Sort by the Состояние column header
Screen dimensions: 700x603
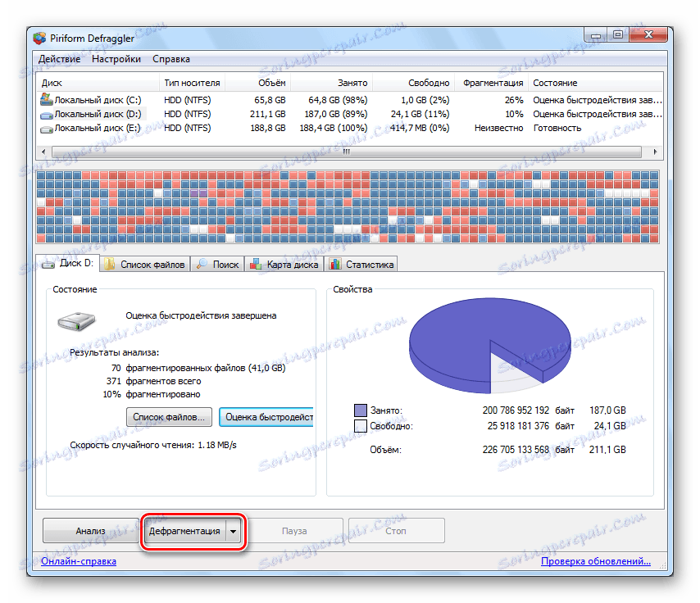(x=595, y=83)
